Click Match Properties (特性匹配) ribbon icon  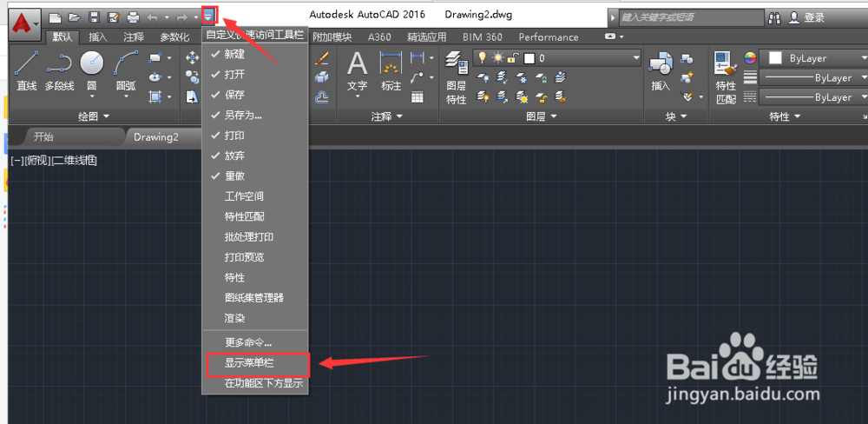click(726, 77)
